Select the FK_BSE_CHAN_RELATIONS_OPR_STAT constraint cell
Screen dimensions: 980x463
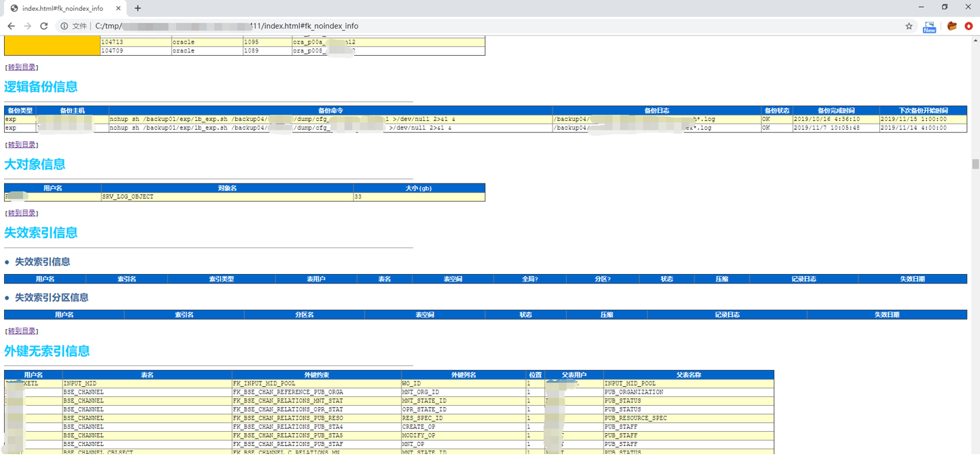(x=316, y=410)
